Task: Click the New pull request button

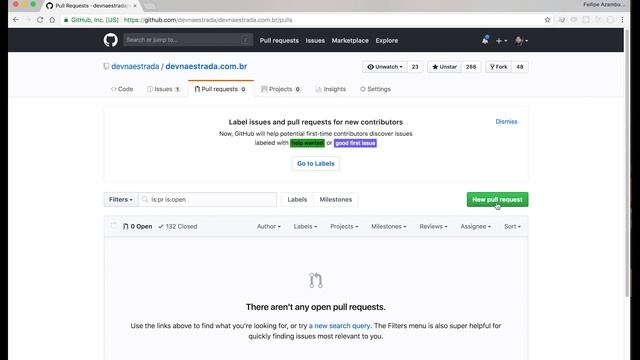Action: click(497, 200)
